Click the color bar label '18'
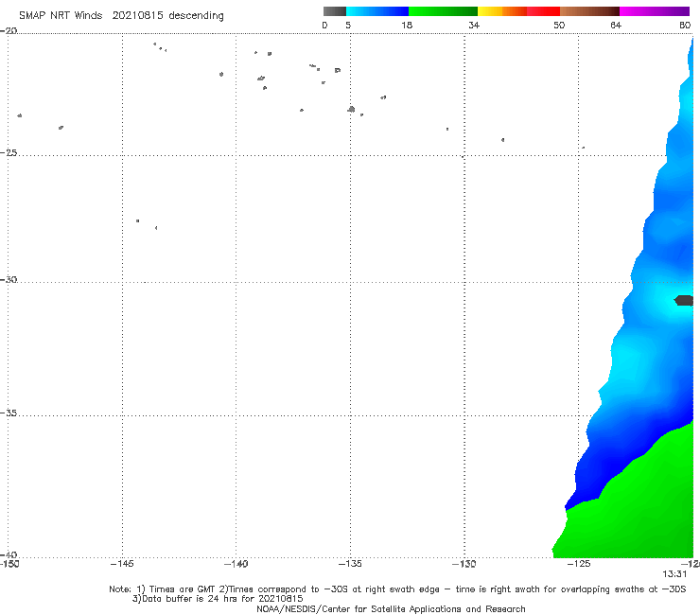 (407, 25)
